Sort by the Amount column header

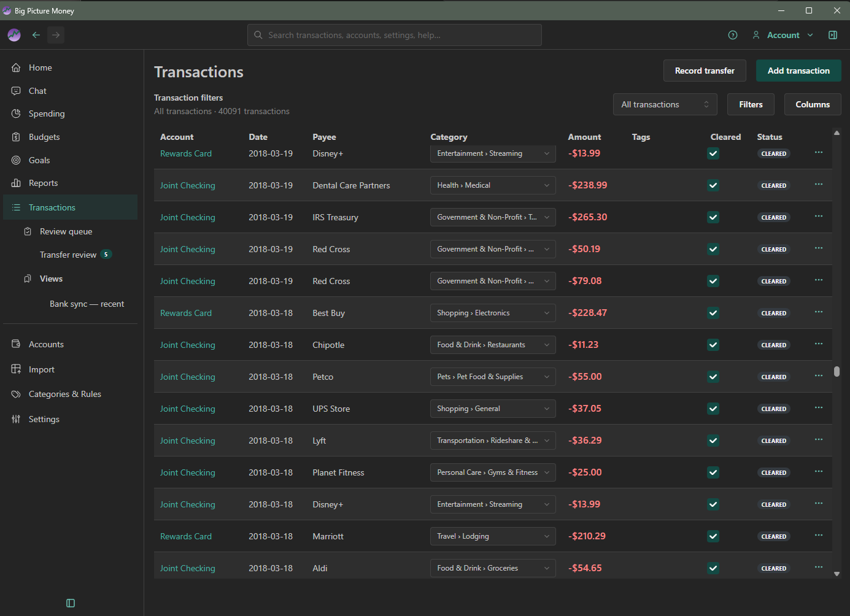584,137
